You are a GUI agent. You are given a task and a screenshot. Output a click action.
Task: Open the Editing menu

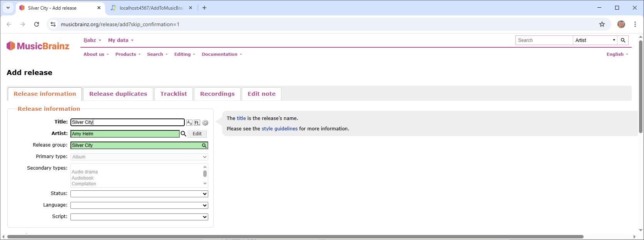(184, 54)
